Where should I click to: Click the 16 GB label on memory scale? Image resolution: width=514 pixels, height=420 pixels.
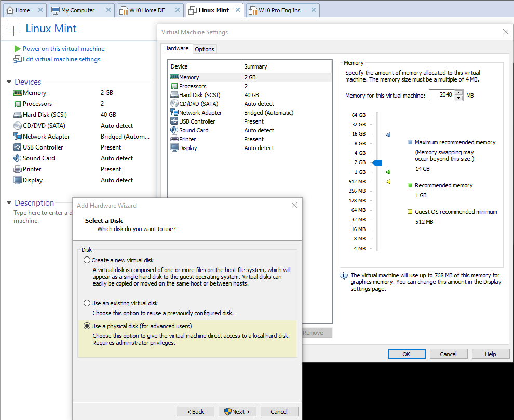tap(359, 134)
